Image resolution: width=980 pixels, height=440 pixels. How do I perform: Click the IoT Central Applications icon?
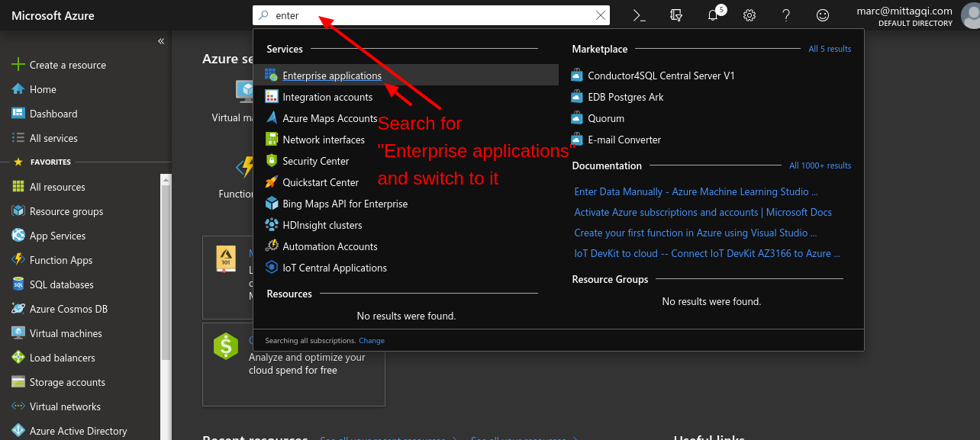click(x=271, y=267)
